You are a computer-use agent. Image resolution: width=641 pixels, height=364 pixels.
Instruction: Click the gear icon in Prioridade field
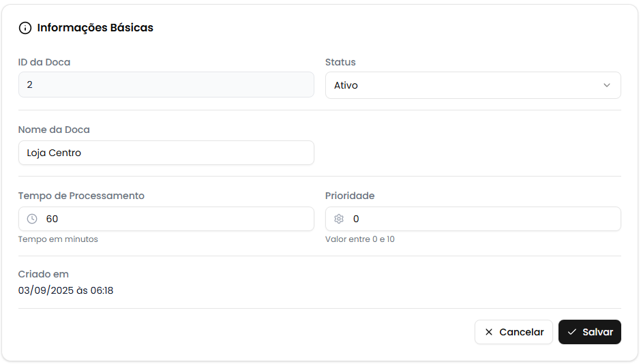coord(339,219)
